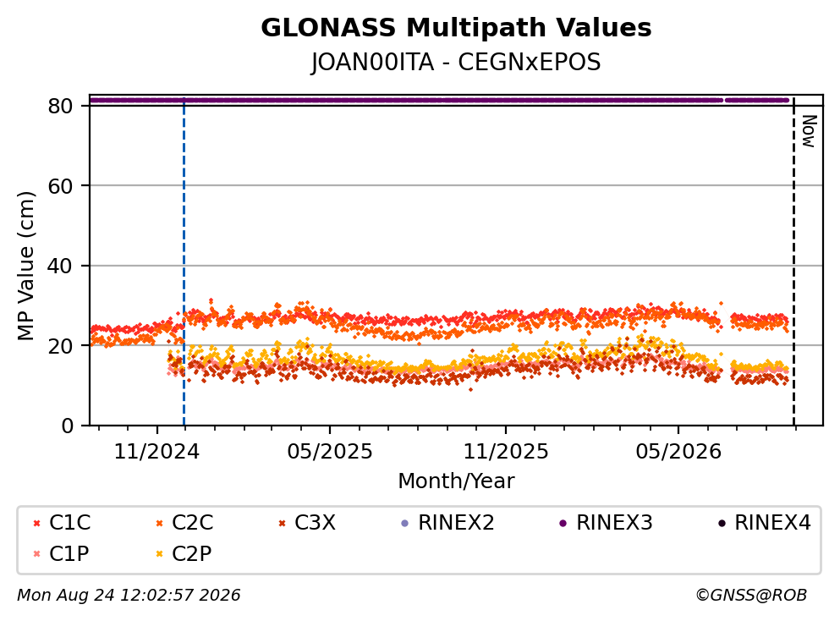Click the 0 y-axis tick label
The image size is (840, 621).
point(67,426)
